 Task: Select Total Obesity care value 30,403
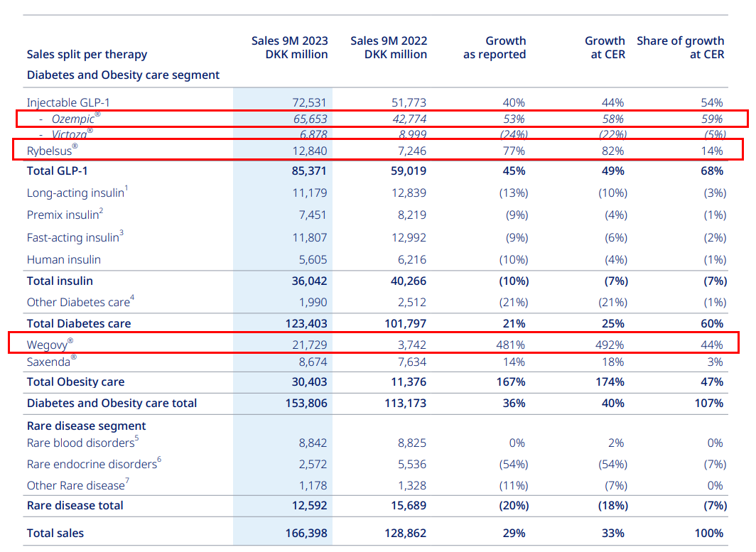[x=309, y=382]
